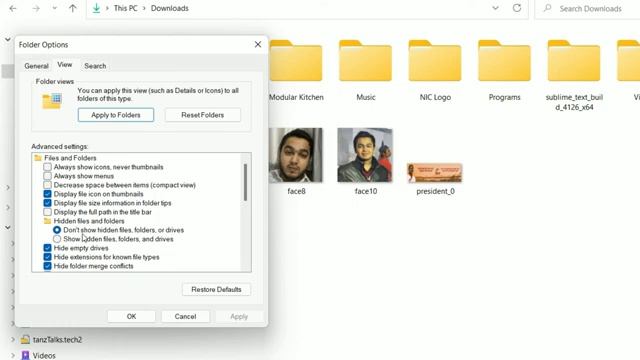Enable Decrease space between items checkbox
Image resolution: width=640 pixels, height=360 pixels.
(x=47, y=185)
